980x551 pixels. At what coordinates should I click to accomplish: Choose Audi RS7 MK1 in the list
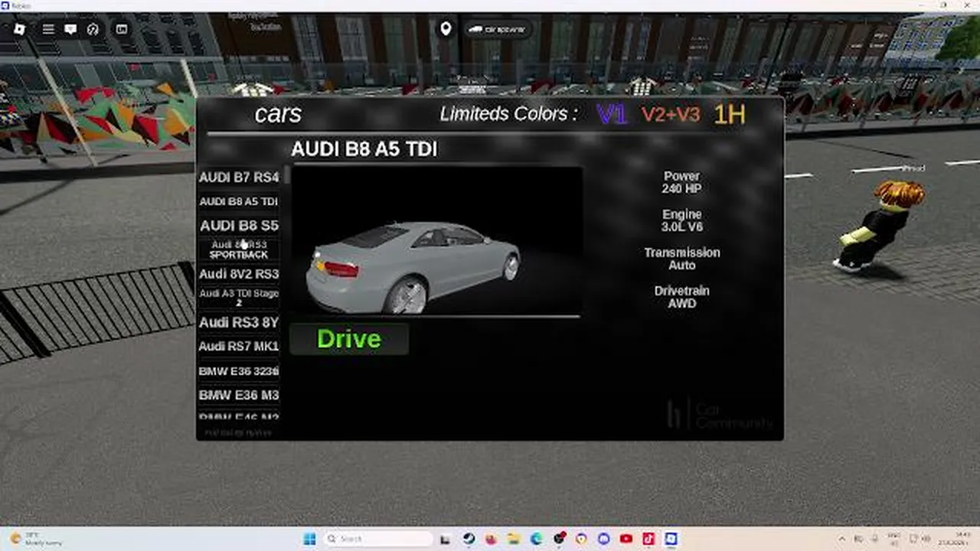point(239,346)
